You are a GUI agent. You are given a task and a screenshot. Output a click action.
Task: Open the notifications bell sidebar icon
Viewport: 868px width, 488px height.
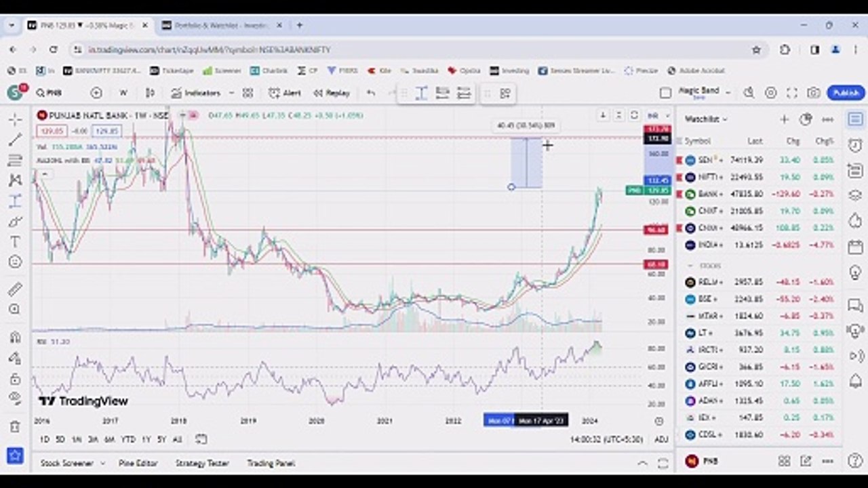coord(855,381)
